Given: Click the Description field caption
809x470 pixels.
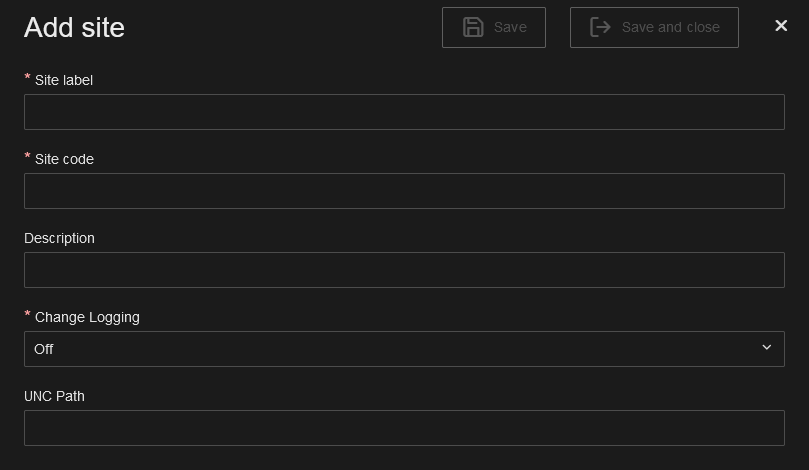Looking at the screenshot, I should 59,238.
